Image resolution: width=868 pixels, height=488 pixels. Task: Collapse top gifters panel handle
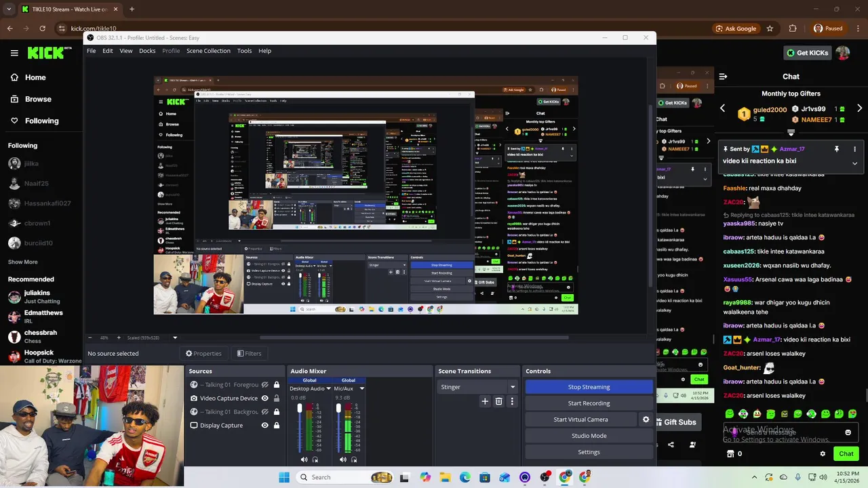(791, 132)
